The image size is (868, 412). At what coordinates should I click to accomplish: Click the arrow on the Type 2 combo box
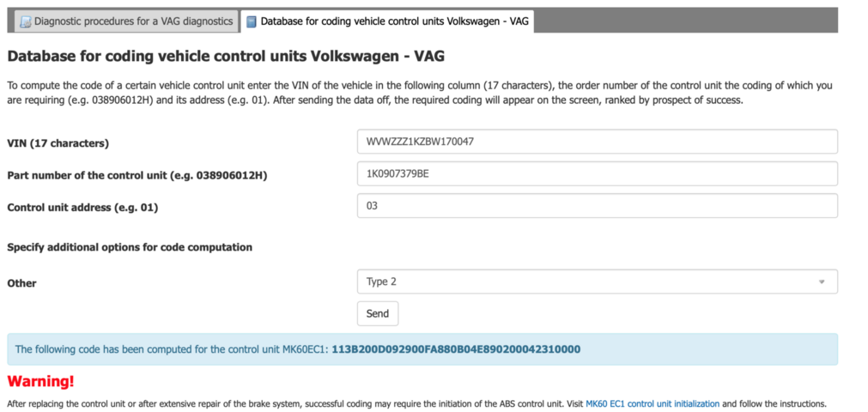[822, 282]
